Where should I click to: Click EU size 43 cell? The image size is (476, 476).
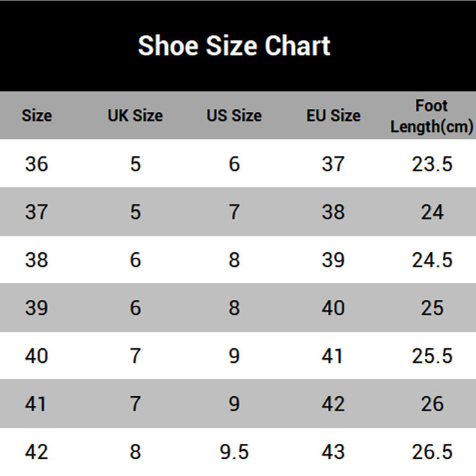333,452
